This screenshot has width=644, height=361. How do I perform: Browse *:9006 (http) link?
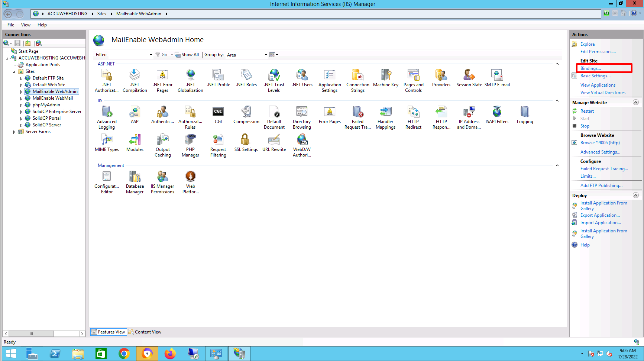point(600,143)
